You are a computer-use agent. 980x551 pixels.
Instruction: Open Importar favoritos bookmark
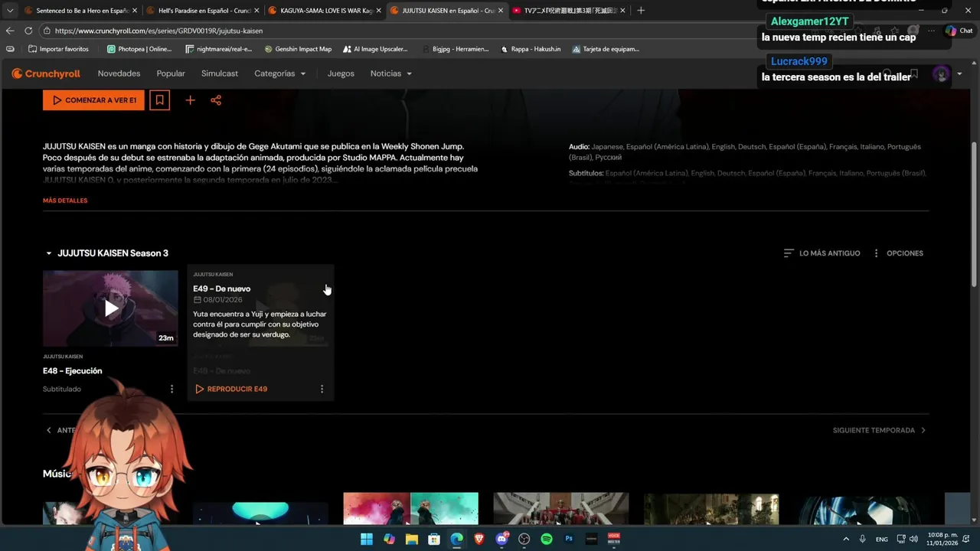click(x=58, y=49)
